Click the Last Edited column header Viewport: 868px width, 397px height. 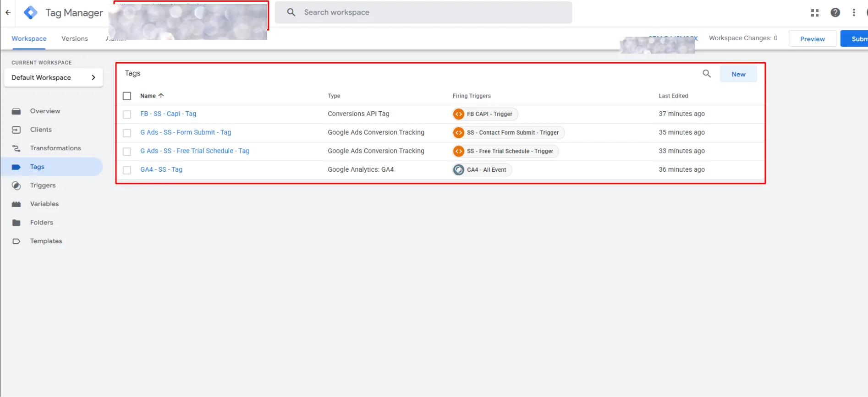[x=673, y=96]
